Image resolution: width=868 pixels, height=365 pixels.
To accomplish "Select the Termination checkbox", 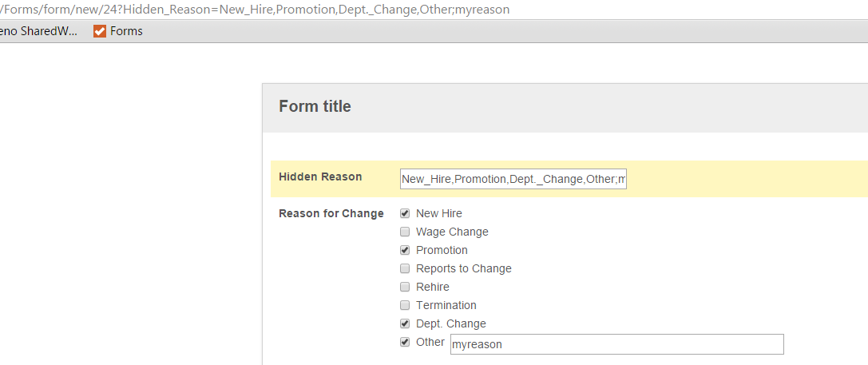I will (405, 305).
